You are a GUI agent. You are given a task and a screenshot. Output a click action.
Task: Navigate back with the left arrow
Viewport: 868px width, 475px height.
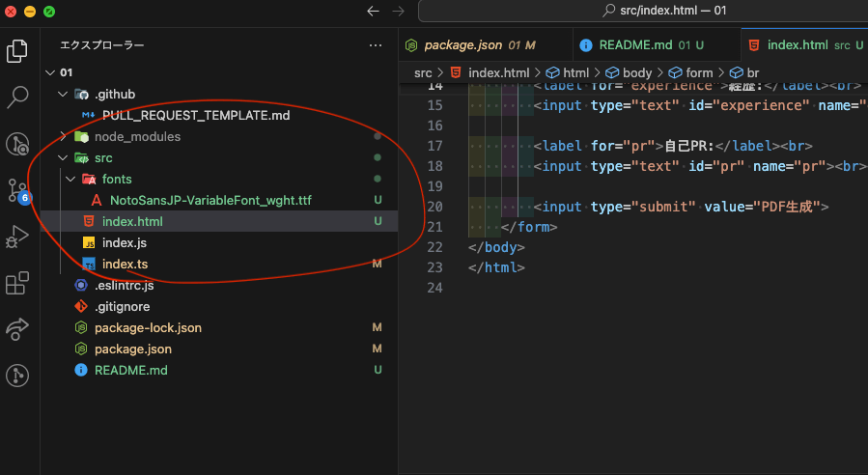coord(373,11)
